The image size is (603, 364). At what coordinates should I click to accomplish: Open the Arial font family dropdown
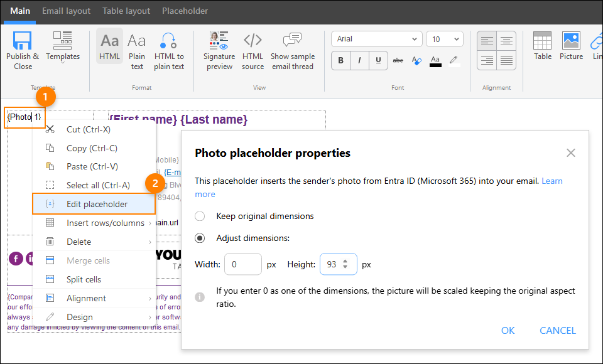[x=376, y=39]
